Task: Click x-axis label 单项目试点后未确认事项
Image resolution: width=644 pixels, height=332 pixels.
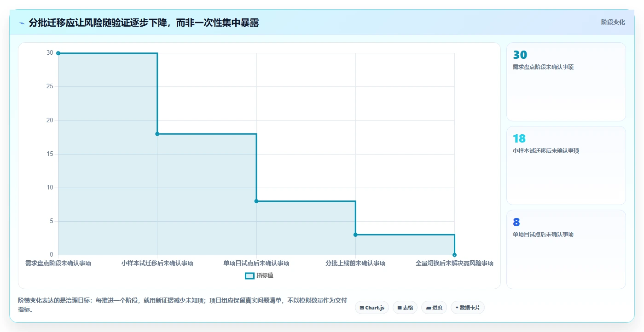Action: click(256, 263)
